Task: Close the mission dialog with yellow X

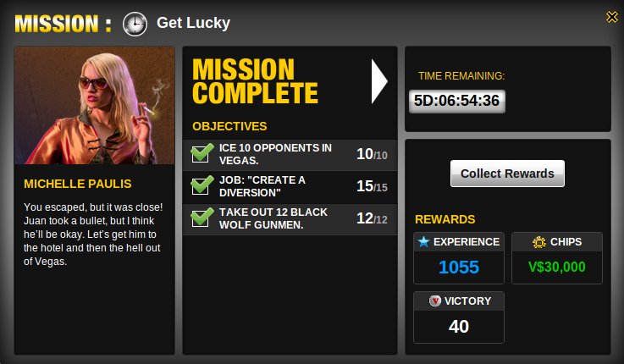Action: (611, 17)
